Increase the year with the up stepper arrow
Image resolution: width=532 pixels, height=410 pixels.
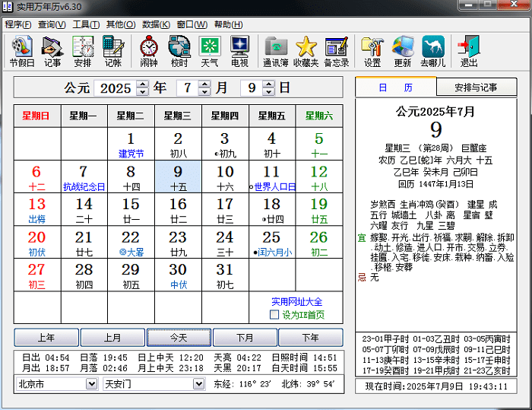click(142, 84)
